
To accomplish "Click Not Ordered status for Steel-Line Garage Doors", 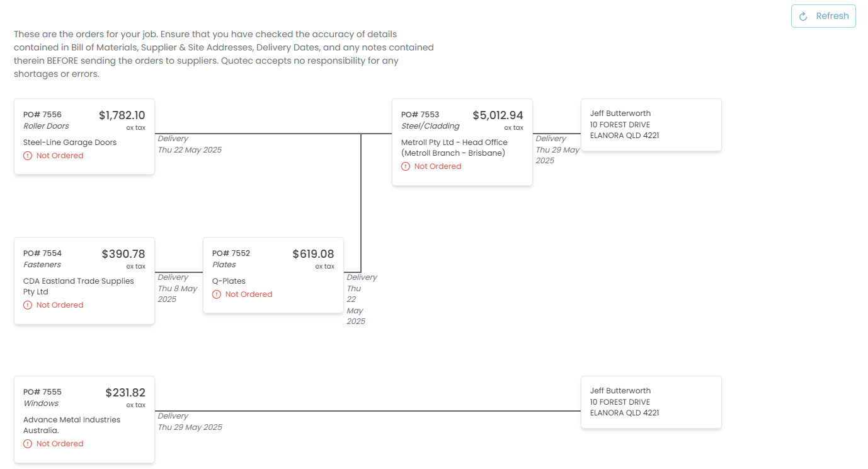I will pyautogui.click(x=60, y=156).
